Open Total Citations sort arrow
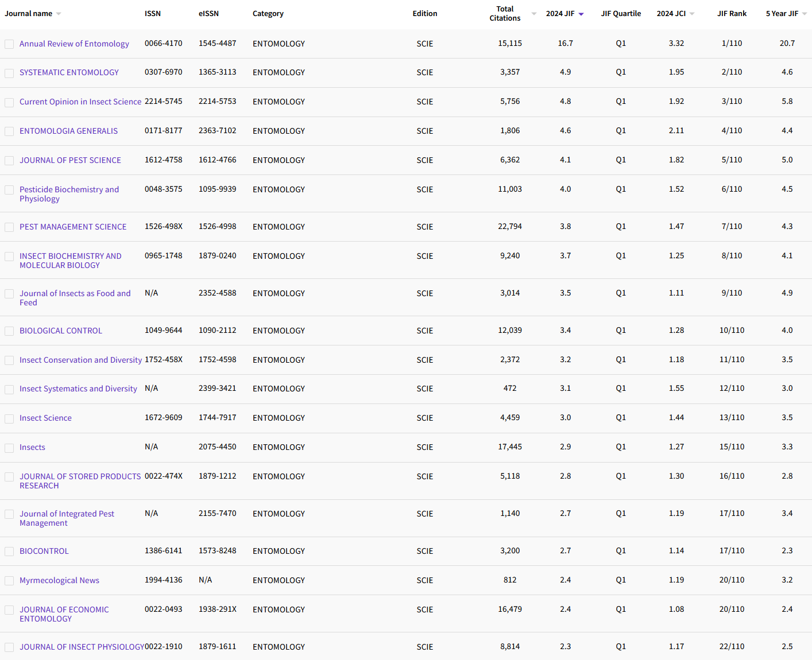 pos(534,14)
